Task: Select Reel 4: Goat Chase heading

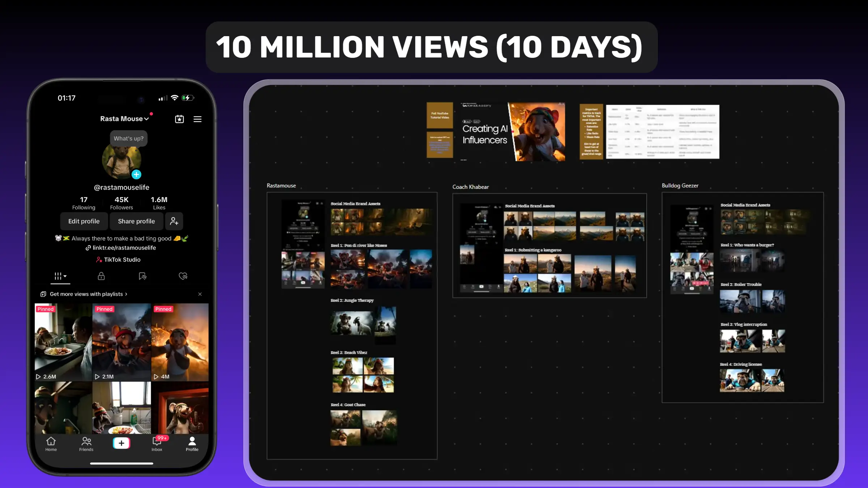Action: [x=348, y=405]
